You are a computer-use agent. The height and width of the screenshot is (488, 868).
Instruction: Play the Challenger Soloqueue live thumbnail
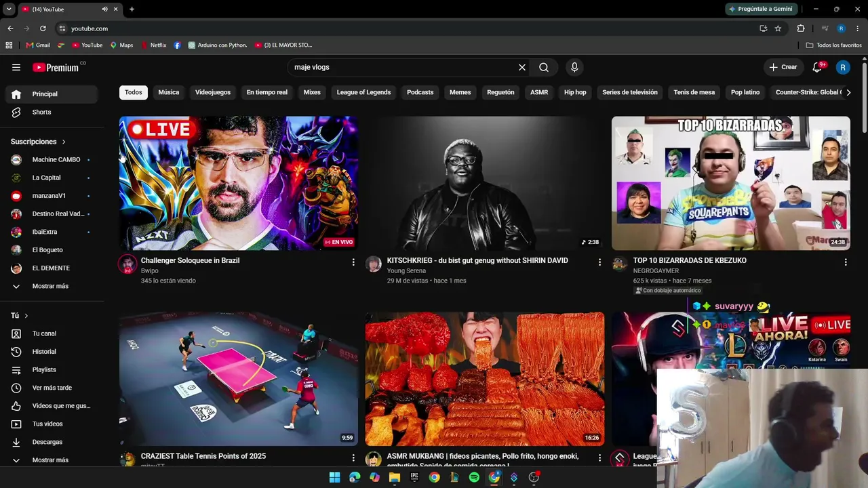[x=239, y=183]
